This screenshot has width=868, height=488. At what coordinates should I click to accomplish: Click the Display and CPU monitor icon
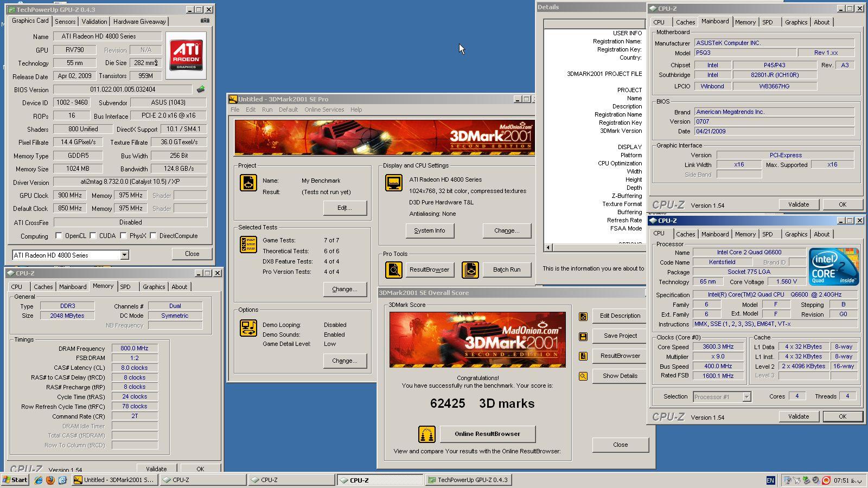pos(394,183)
